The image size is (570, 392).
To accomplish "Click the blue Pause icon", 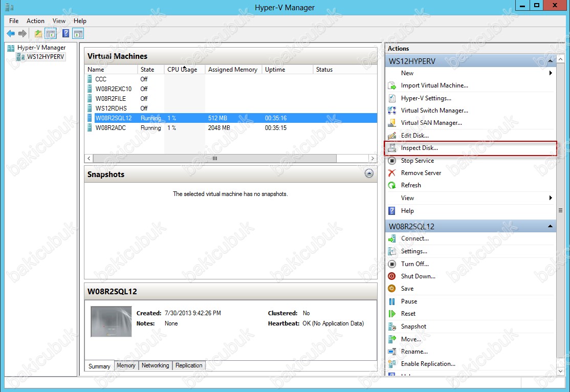I will click(392, 301).
